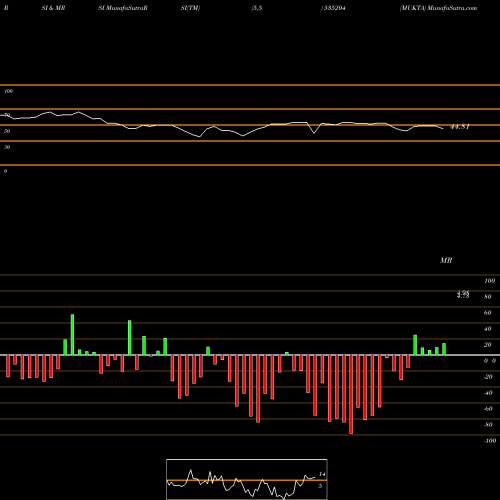Click the -20 label on the MR axis
The image size is (500, 500).
point(488,377)
